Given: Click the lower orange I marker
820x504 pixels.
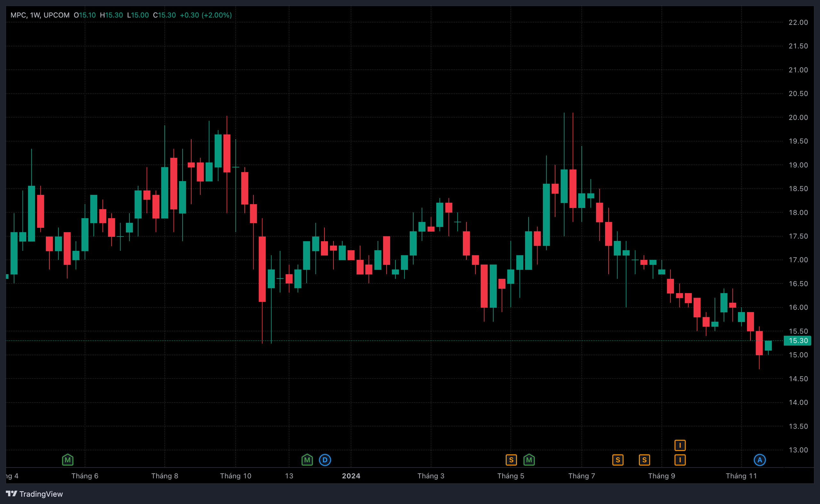Looking at the screenshot, I should (680, 460).
